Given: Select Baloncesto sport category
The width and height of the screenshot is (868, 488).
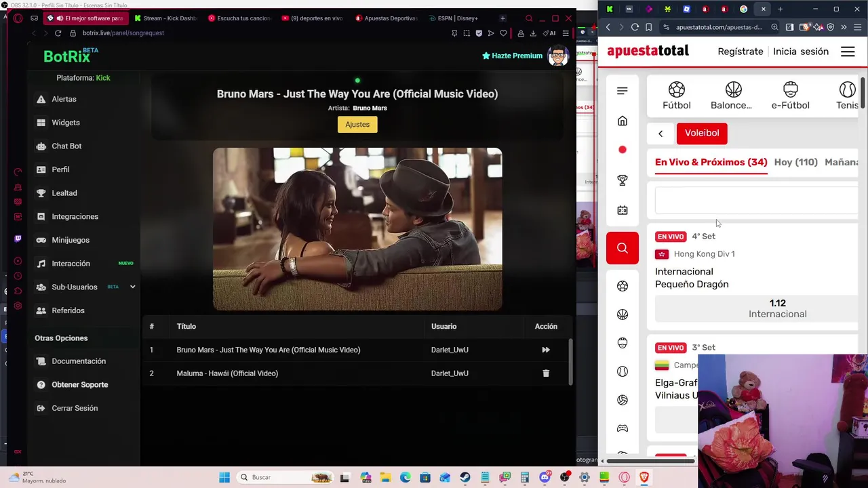Looking at the screenshot, I should (732, 96).
